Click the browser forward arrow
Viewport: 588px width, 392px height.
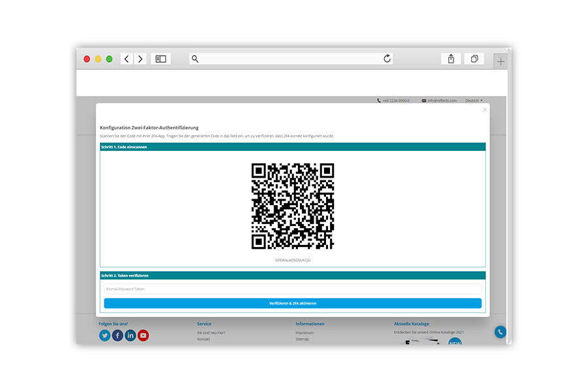click(x=140, y=59)
